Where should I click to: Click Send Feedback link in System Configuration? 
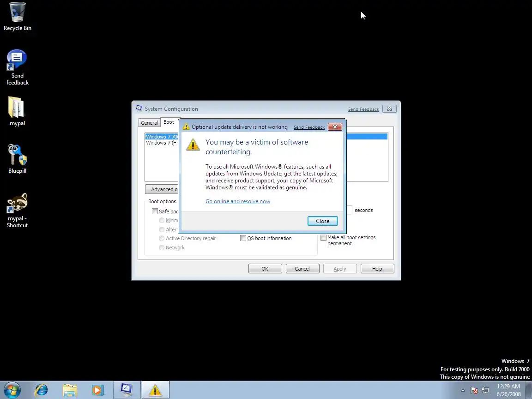pos(363,109)
